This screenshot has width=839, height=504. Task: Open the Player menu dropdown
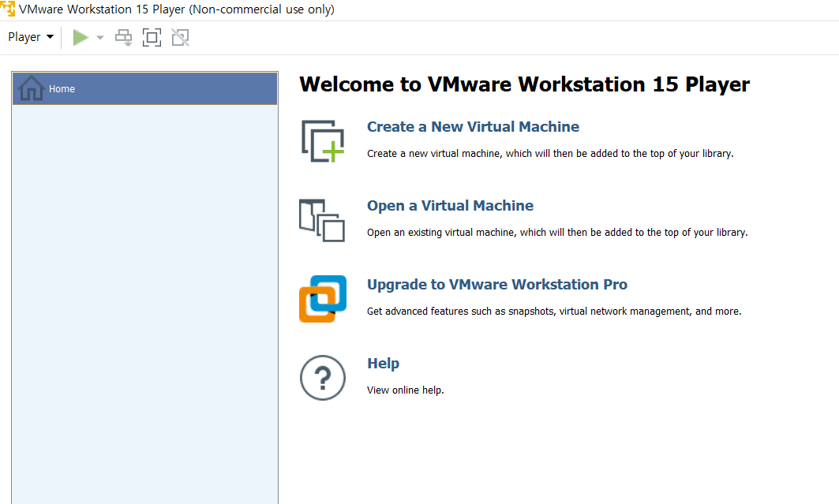[31, 37]
